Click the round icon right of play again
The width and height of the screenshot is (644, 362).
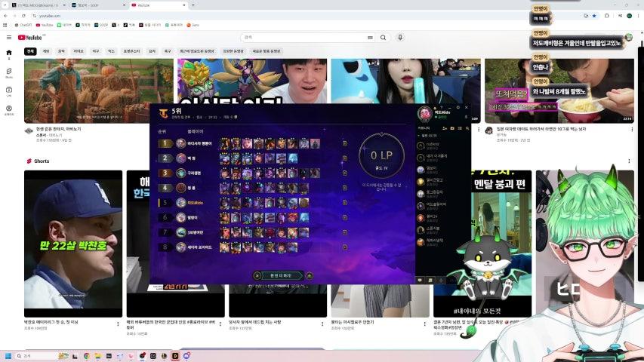pos(310,276)
